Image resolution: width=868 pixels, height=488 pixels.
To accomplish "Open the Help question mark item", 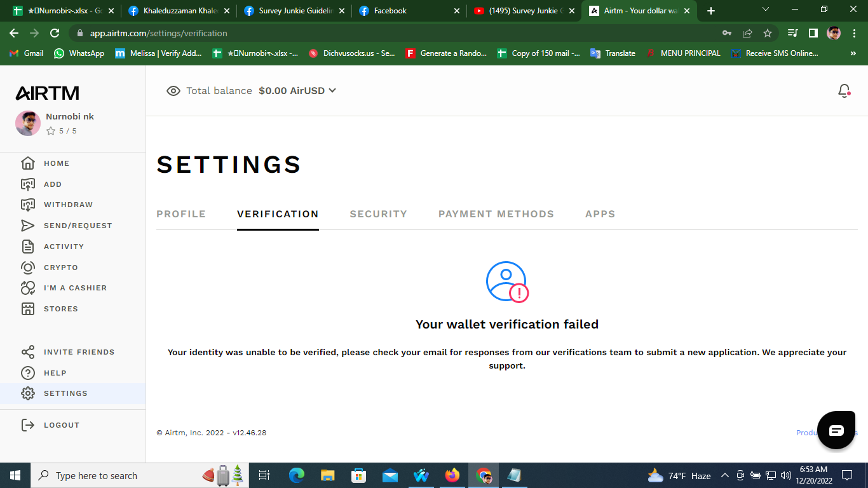I will [x=28, y=373].
